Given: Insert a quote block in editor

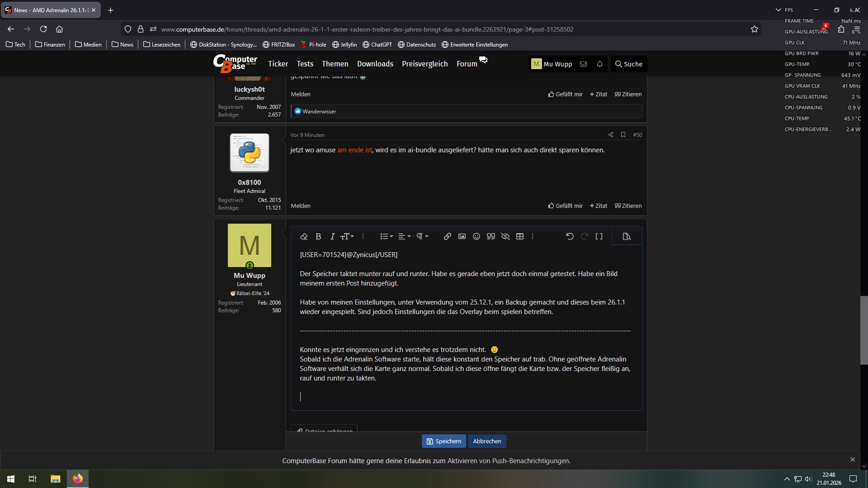Looking at the screenshot, I should (491, 236).
